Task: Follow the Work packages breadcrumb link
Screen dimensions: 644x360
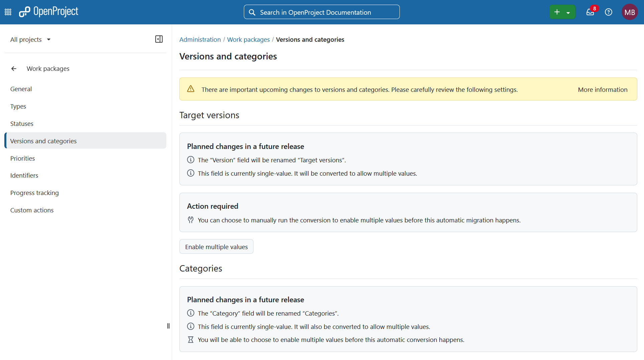Action: 248,39
